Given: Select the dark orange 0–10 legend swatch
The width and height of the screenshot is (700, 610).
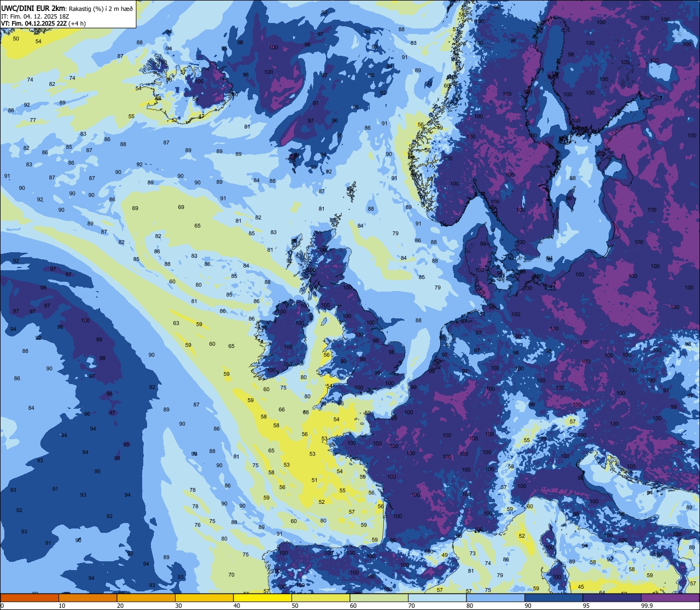Looking at the screenshot, I should point(30,598).
